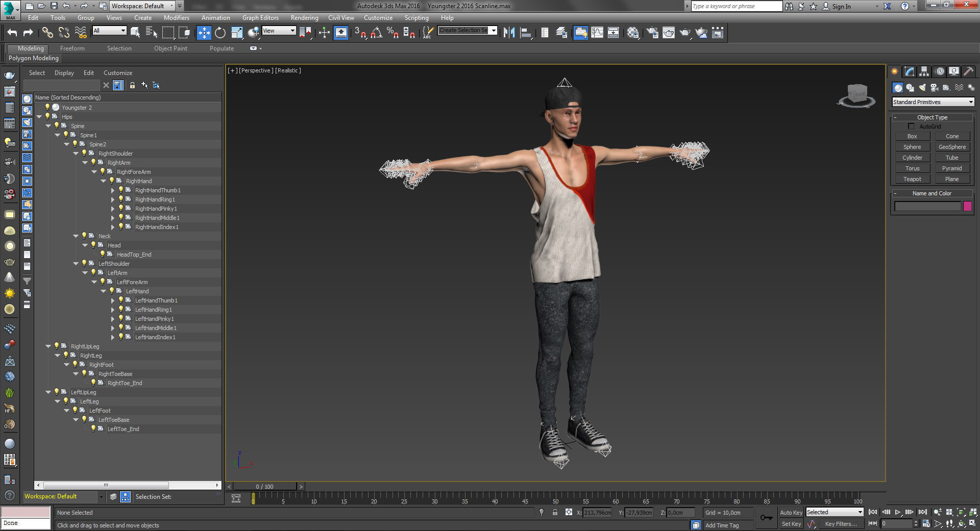Go to the start frame button
This screenshot has width=980, height=531.
(873, 512)
